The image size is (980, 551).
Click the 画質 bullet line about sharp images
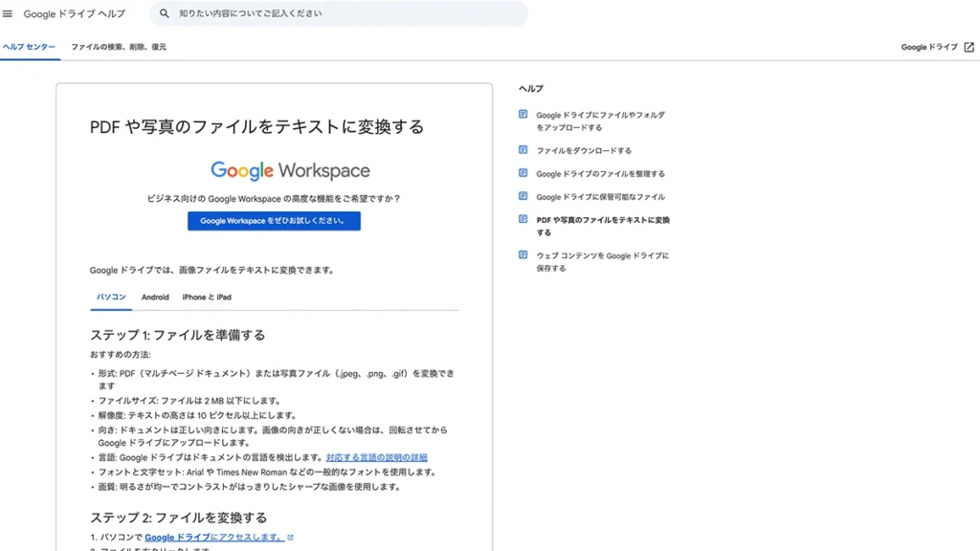tap(249, 487)
